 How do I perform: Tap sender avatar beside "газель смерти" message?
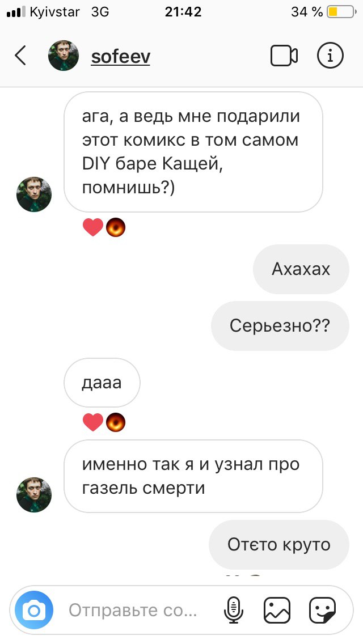click(34, 495)
